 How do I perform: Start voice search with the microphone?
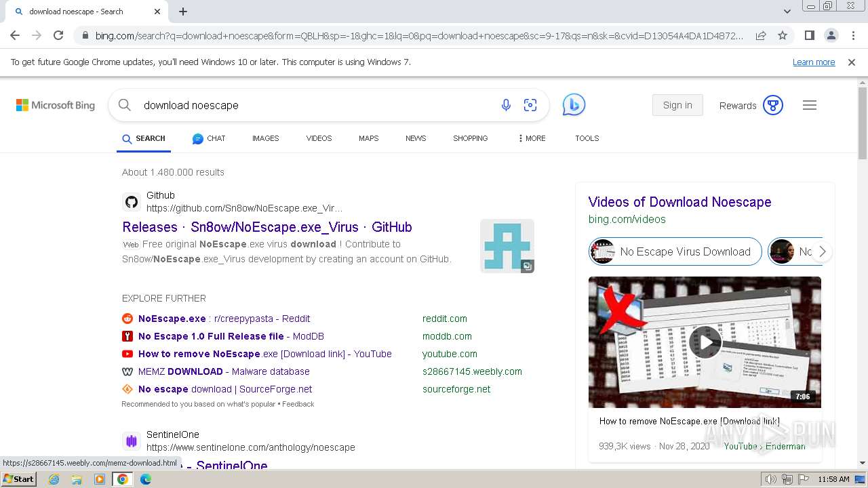506,105
